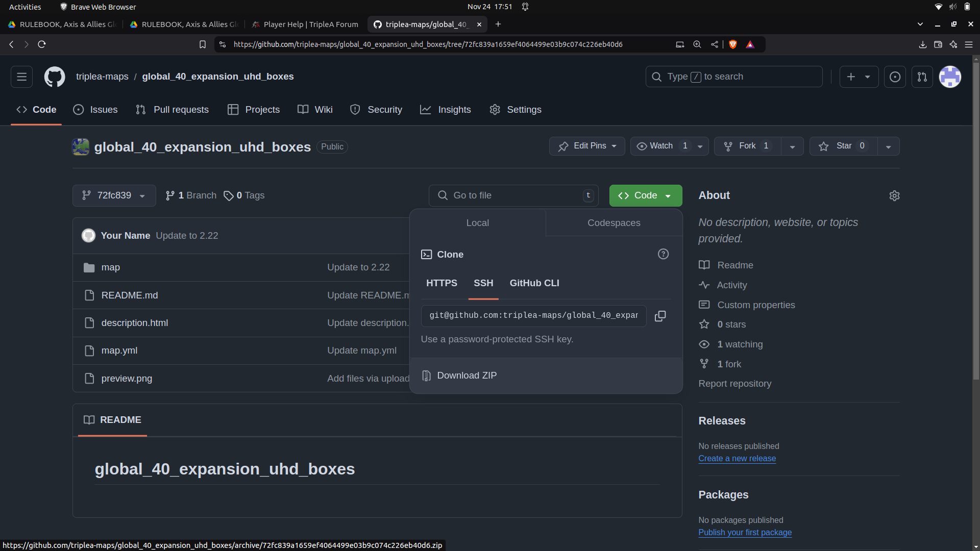Open the README.md file

coord(130,295)
